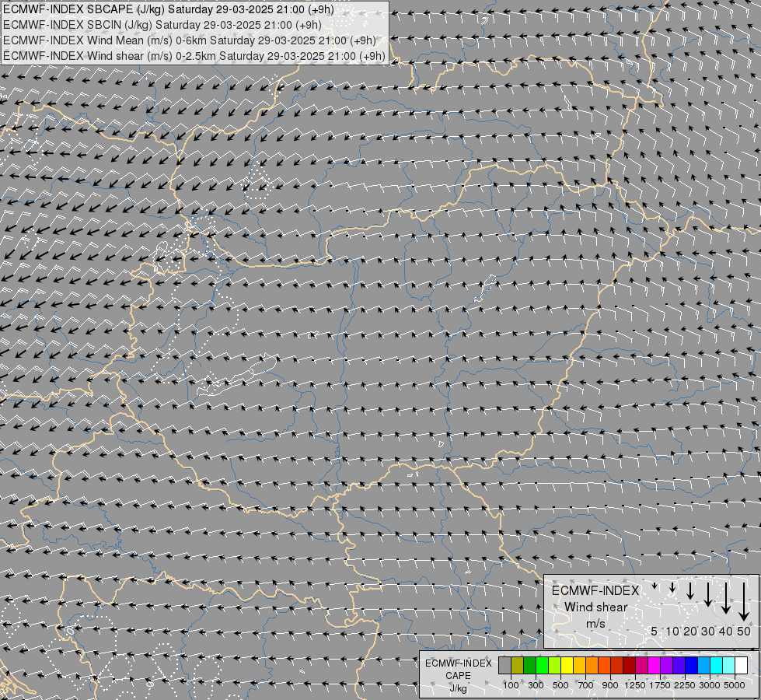Click the 'J/kg' unit label
This screenshot has width=761, height=700.
(458, 689)
